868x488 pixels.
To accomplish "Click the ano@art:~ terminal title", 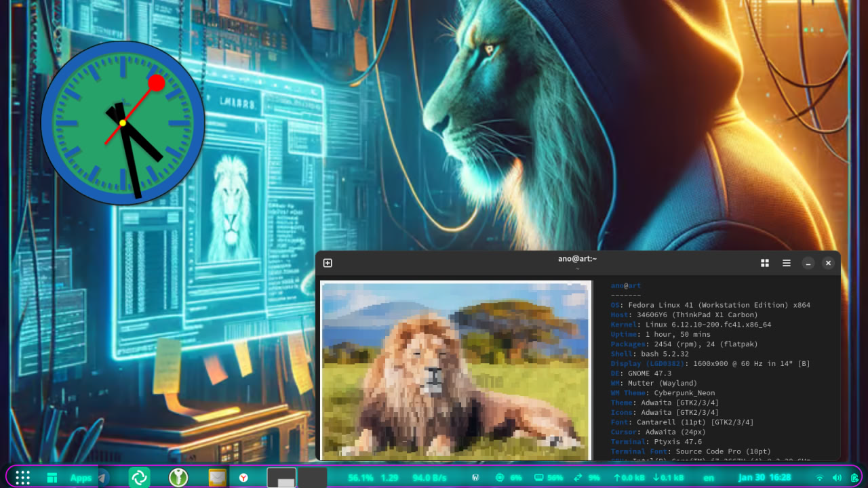I will tap(577, 258).
